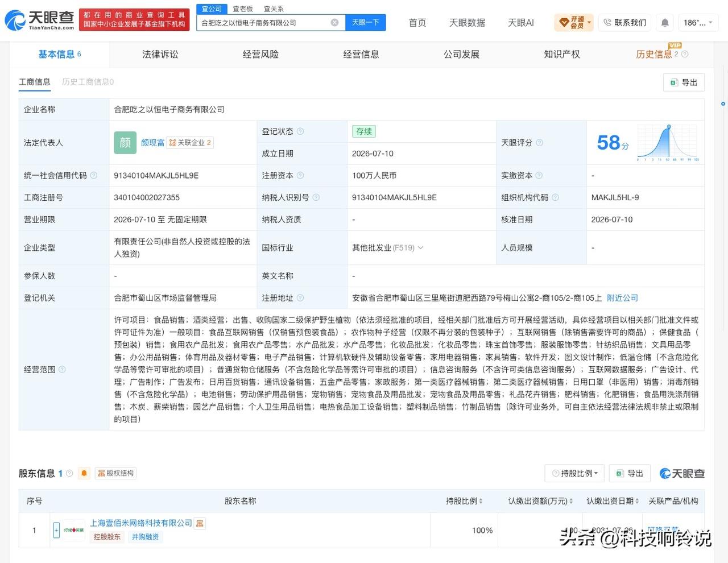Sort the table by 持股比例 column arrows
Viewport: 728px width, 563px height.
click(x=481, y=501)
